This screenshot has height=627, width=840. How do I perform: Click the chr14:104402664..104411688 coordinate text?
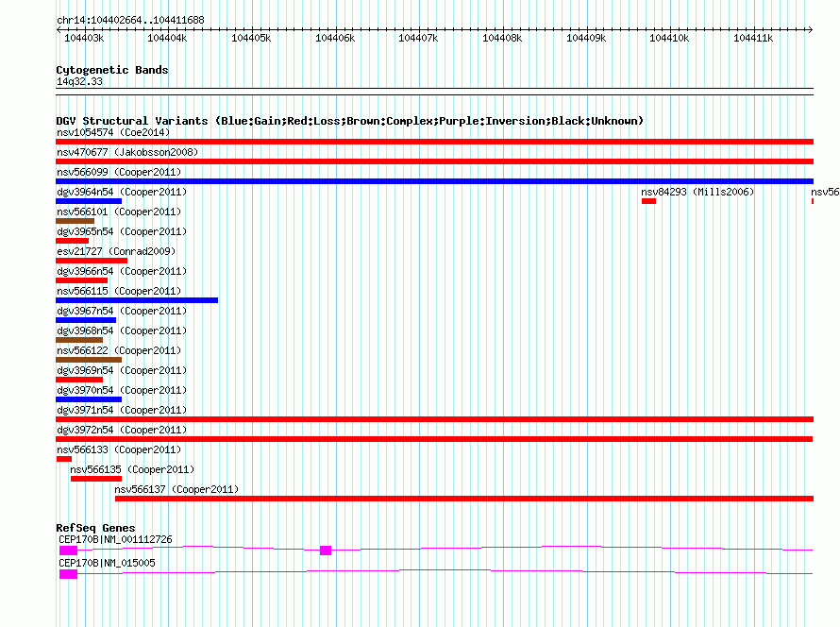click(x=130, y=20)
